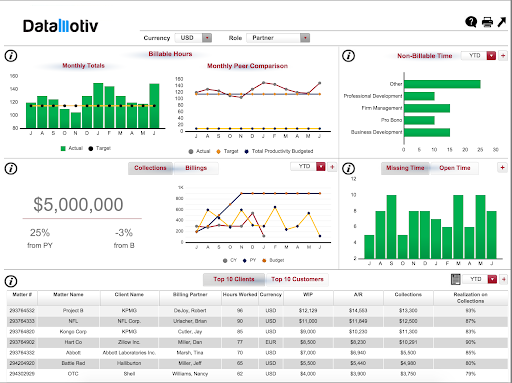This screenshot has height=383, width=512.
Task: Toggle Target legend in Monthly Totals chart
Action: [99, 148]
